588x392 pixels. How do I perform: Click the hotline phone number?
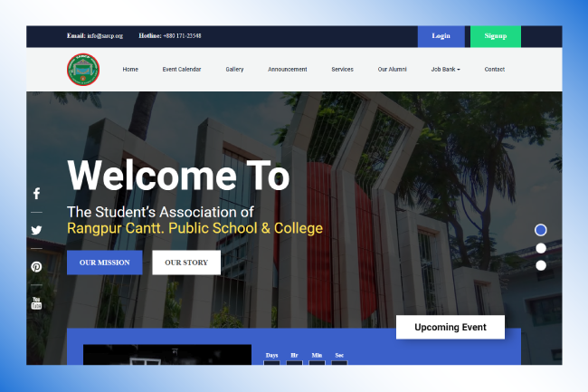pos(182,36)
